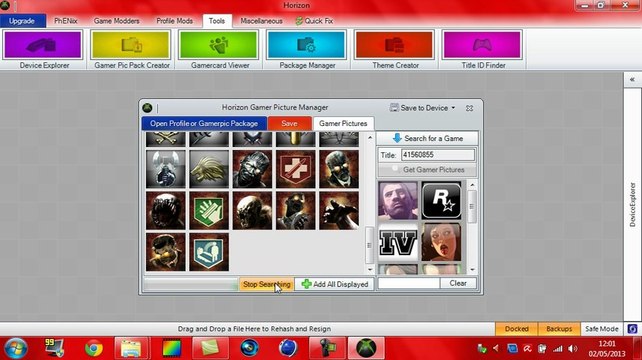Click scroll up arrow in left gamerpic list

(370, 138)
